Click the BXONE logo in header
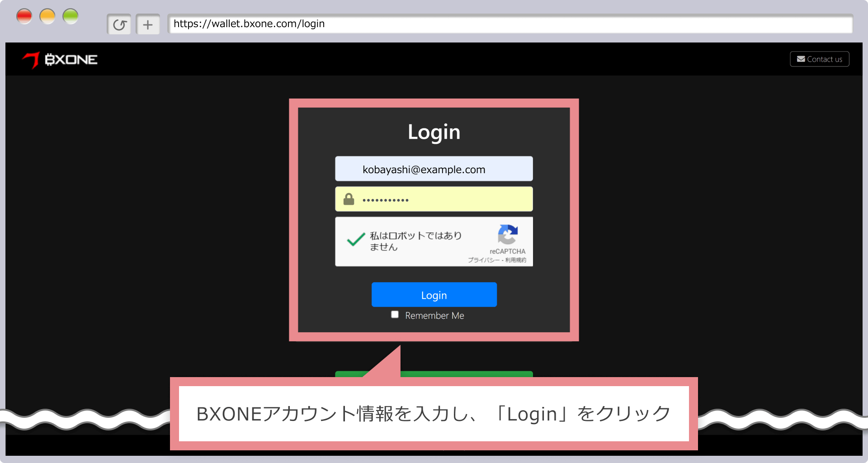The height and width of the screenshot is (463, 868). click(x=60, y=60)
